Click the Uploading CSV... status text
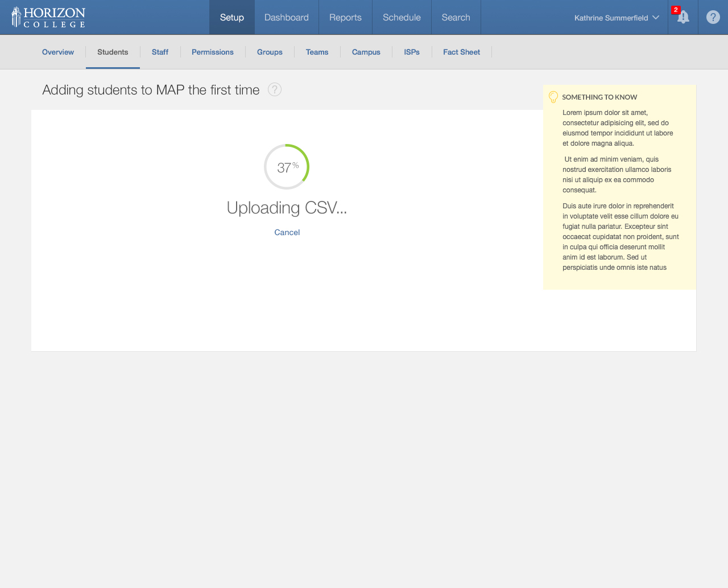 [287, 208]
